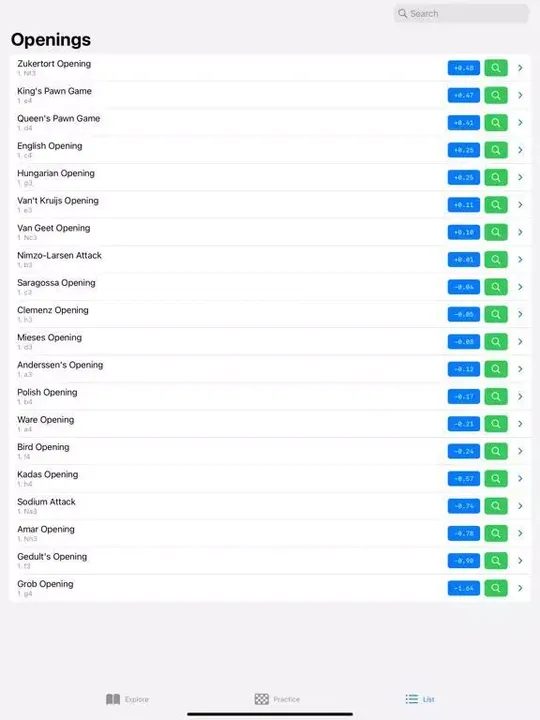Tap green search icon on Nimzo-Larsen Attack row
This screenshot has height=720, width=540.
click(x=495, y=259)
